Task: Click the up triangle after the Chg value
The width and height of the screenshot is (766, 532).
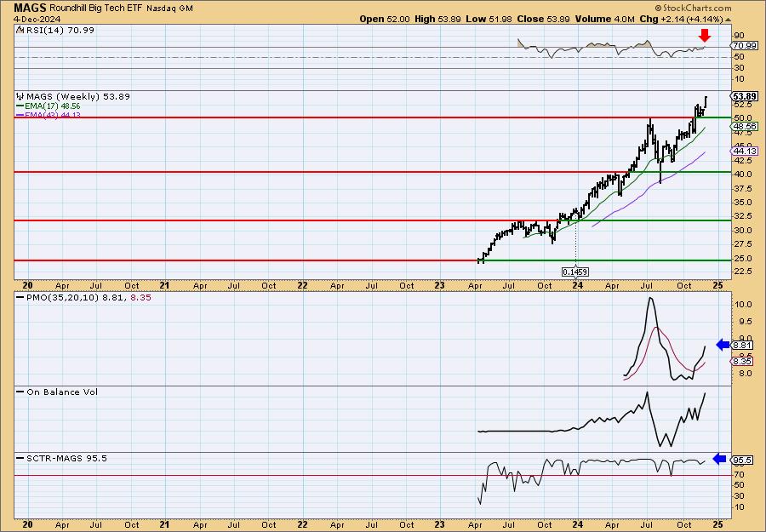Action: [x=729, y=20]
